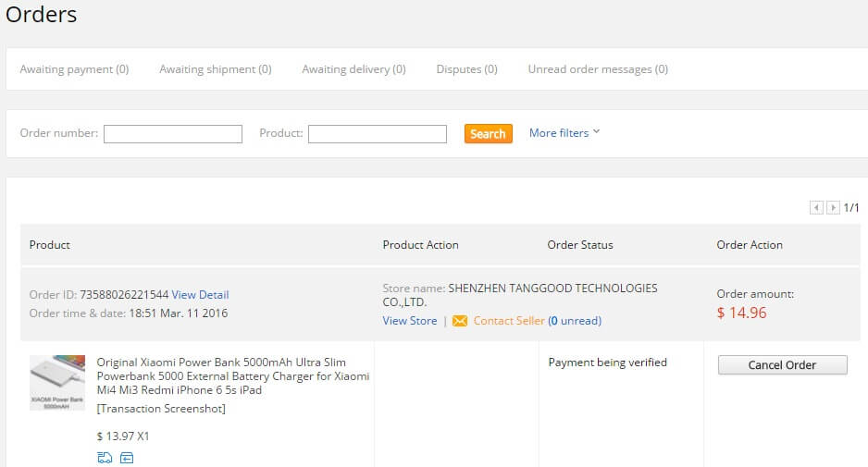The width and height of the screenshot is (868, 467).
Task: Click the Orders page heading
Action: coord(42,15)
